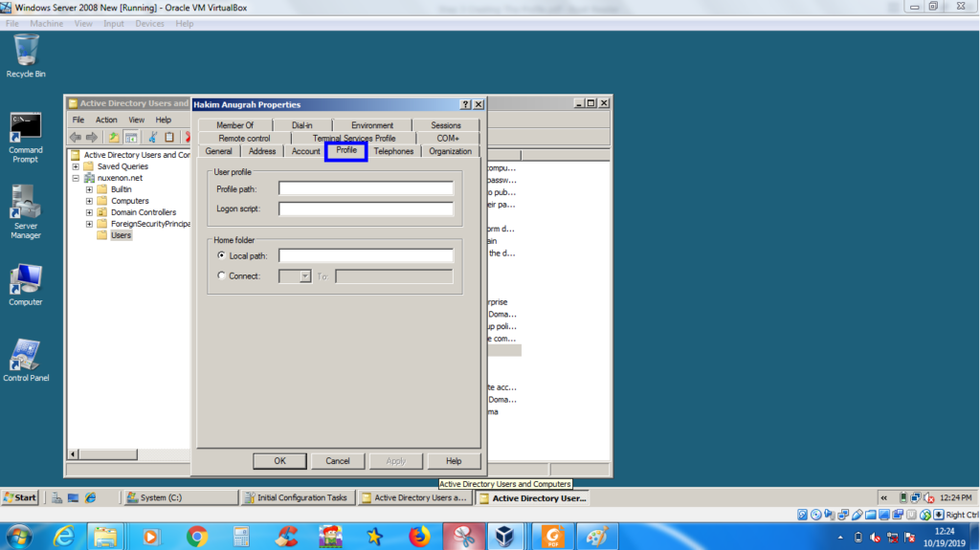The height and width of the screenshot is (550, 980).
Task: Click OK in Properties dialog
Action: click(x=279, y=461)
